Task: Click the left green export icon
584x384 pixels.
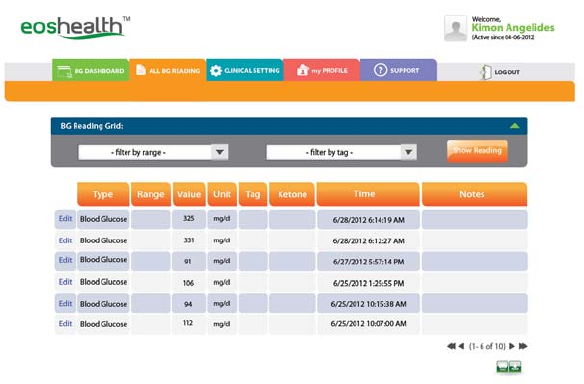Action: click(502, 366)
